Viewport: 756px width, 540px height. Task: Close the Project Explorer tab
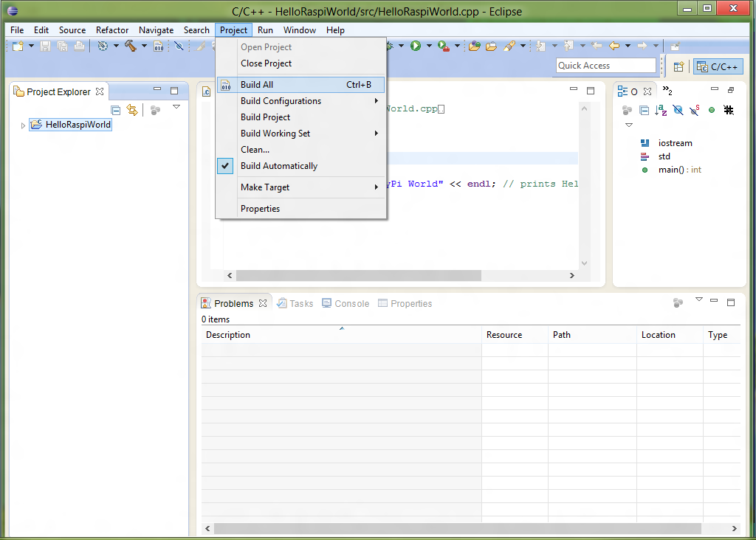100,91
